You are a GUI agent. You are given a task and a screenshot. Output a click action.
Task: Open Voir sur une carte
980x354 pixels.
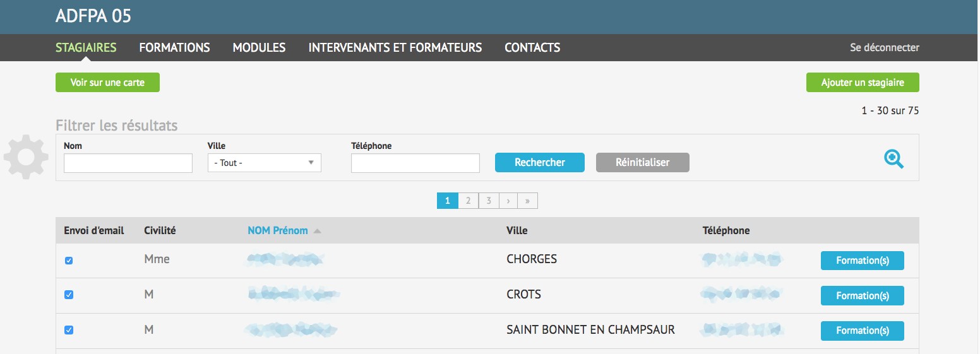point(107,83)
